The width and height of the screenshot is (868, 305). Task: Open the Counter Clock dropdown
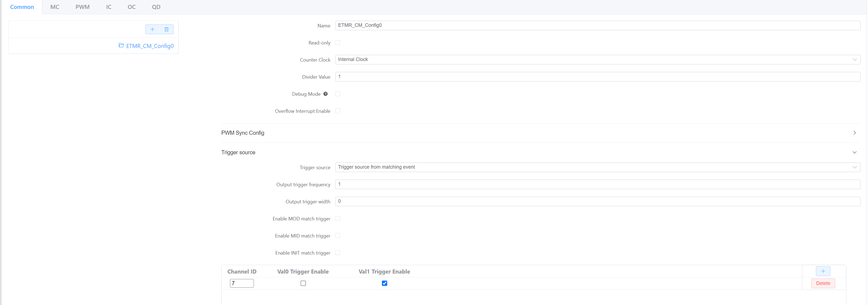point(597,60)
